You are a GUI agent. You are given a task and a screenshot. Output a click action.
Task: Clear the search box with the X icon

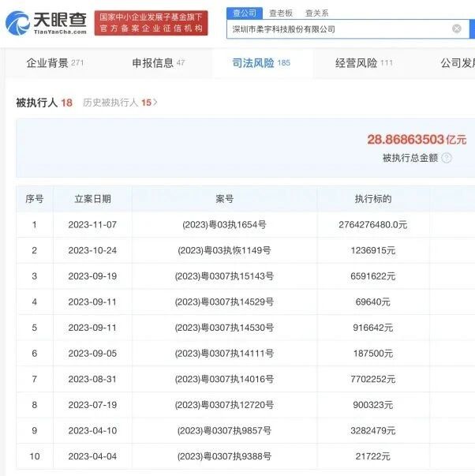457,28
